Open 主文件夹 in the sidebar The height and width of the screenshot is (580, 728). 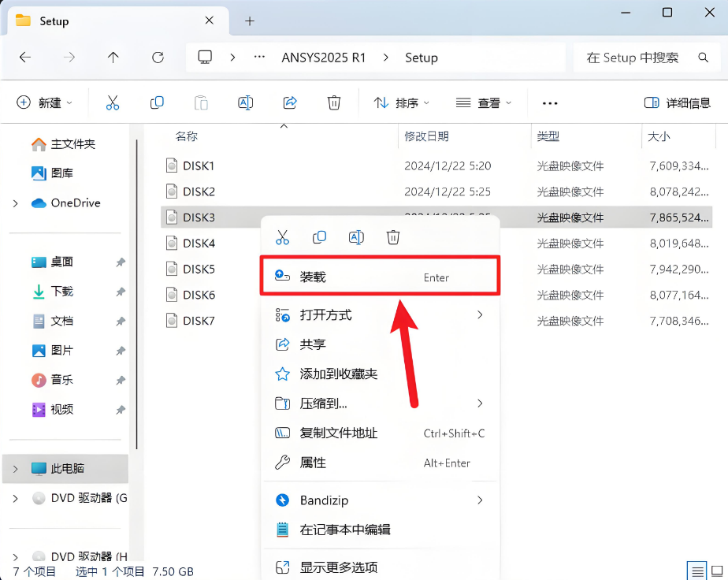(x=63, y=144)
